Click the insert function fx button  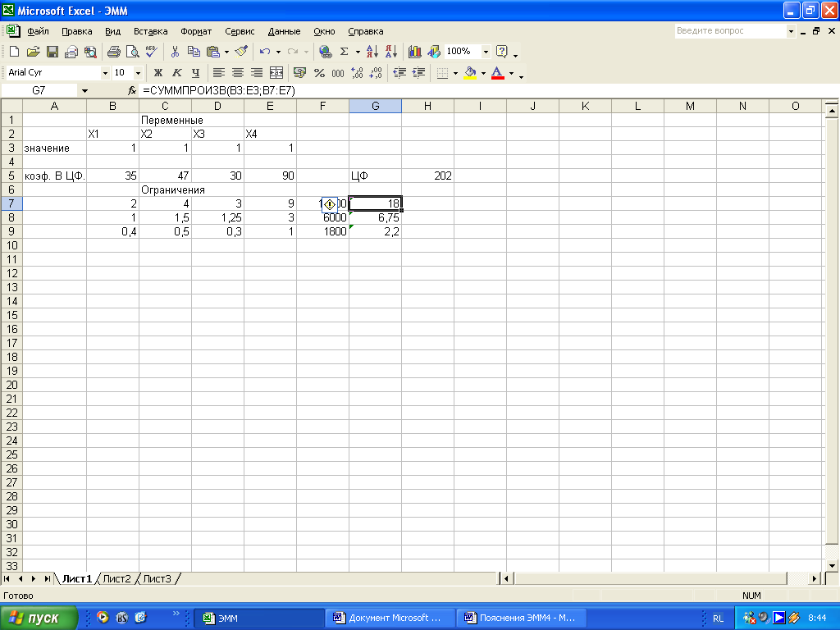[x=132, y=90]
